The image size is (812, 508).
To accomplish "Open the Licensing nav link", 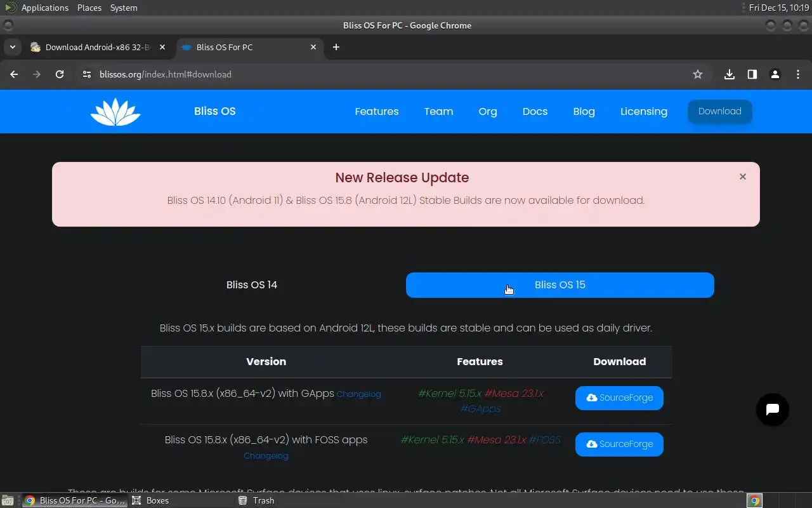I will click(x=644, y=112).
